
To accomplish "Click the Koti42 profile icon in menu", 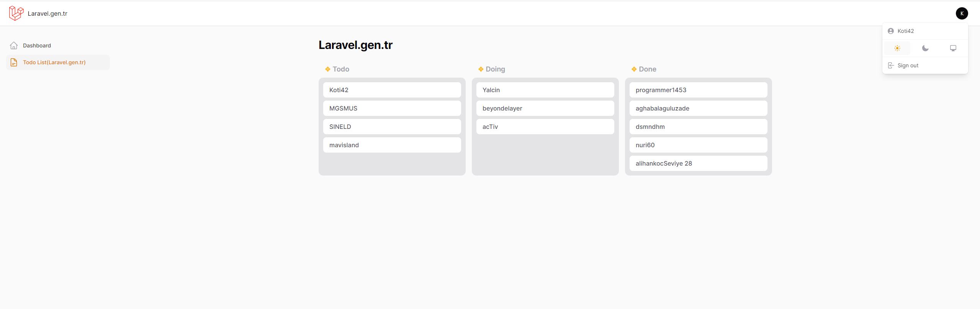I will [x=891, y=31].
